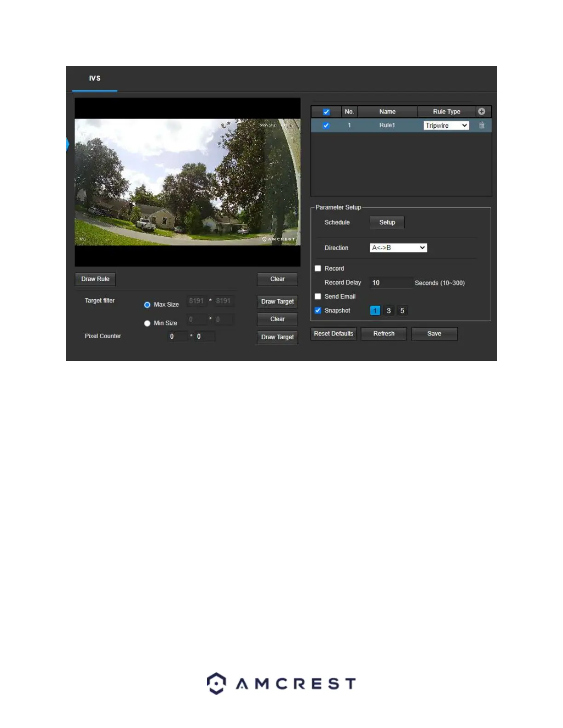Click the Record Delay input field
This screenshot has width=563, height=728.
tap(391, 283)
